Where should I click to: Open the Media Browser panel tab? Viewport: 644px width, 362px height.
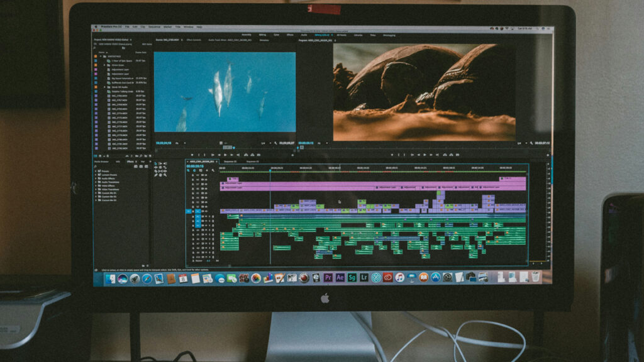(x=102, y=162)
